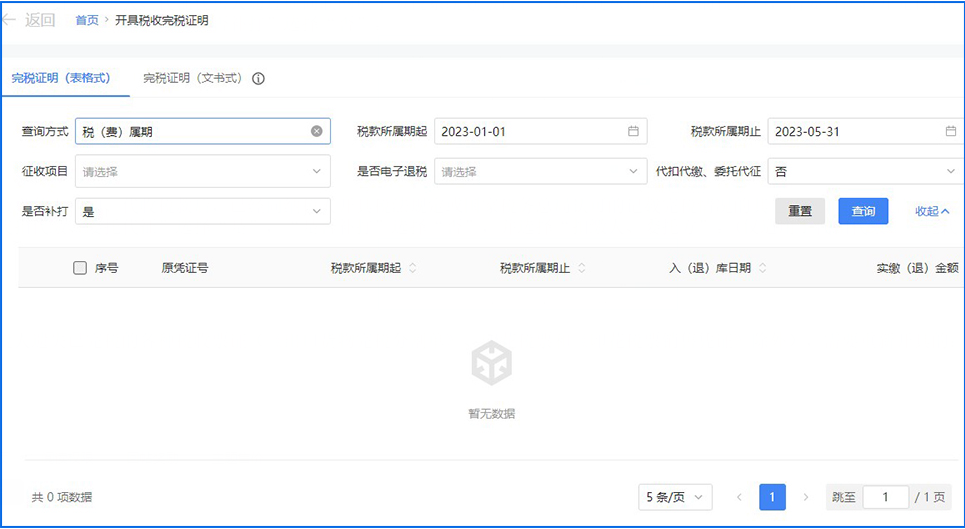Open calendar icon for 税款所属期止
The width and height of the screenshot is (965, 529).
click(950, 131)
